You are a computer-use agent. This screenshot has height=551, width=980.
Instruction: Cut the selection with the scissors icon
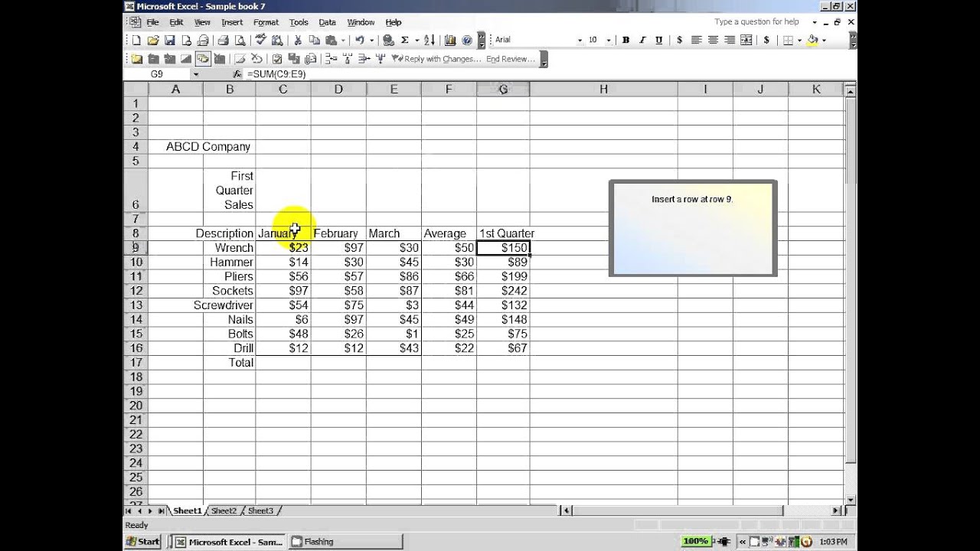coord(297,41)
